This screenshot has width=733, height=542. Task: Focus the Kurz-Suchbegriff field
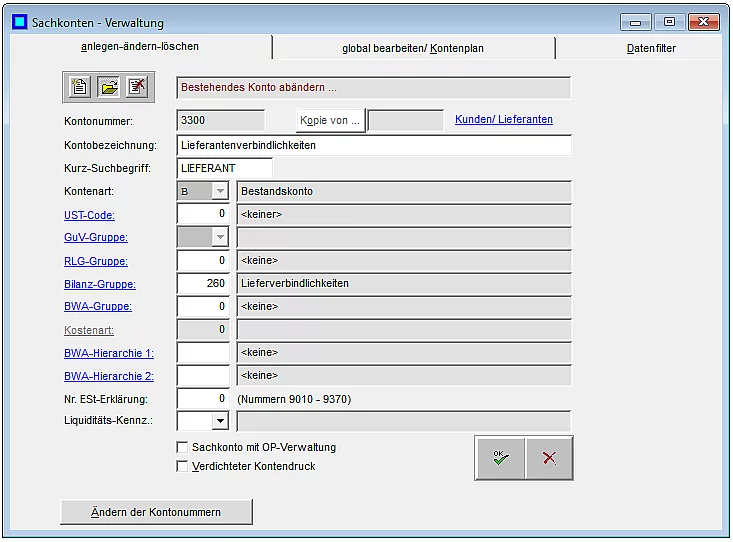tap(224, 168)
